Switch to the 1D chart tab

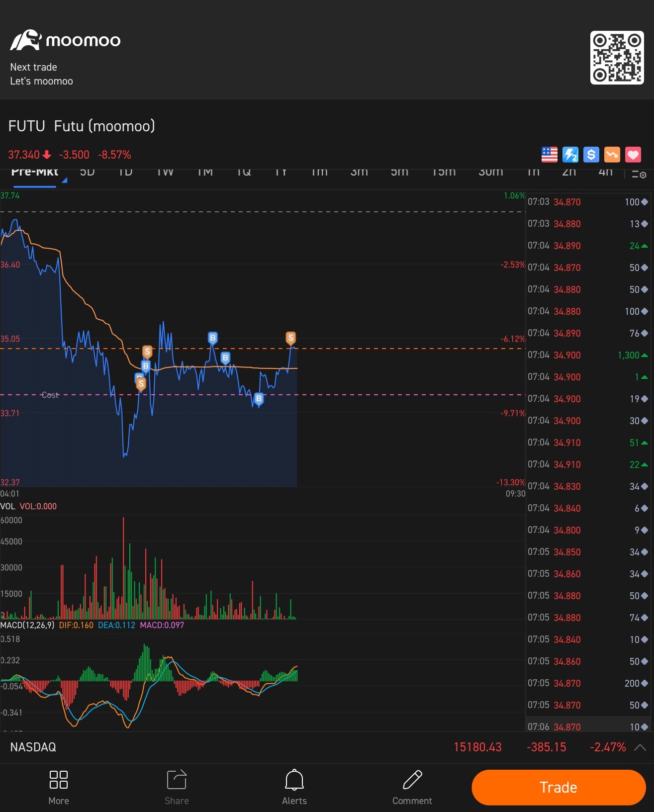coord(125,172)
